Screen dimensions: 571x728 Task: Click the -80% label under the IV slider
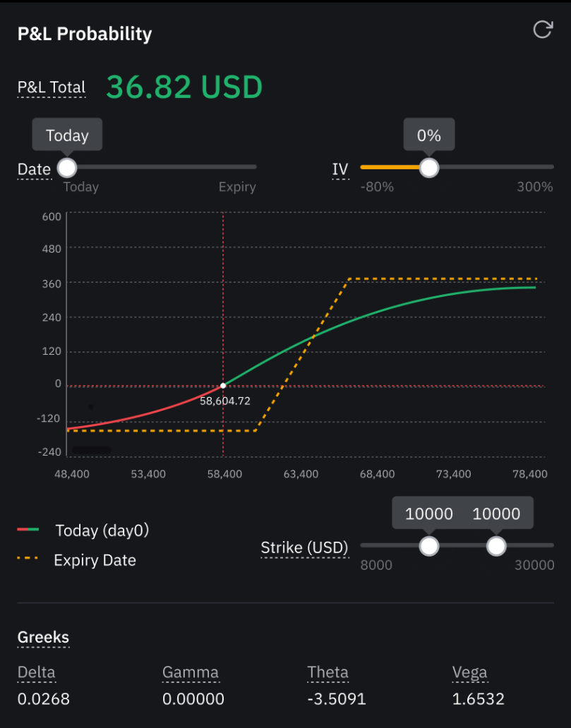pos(377,187)
